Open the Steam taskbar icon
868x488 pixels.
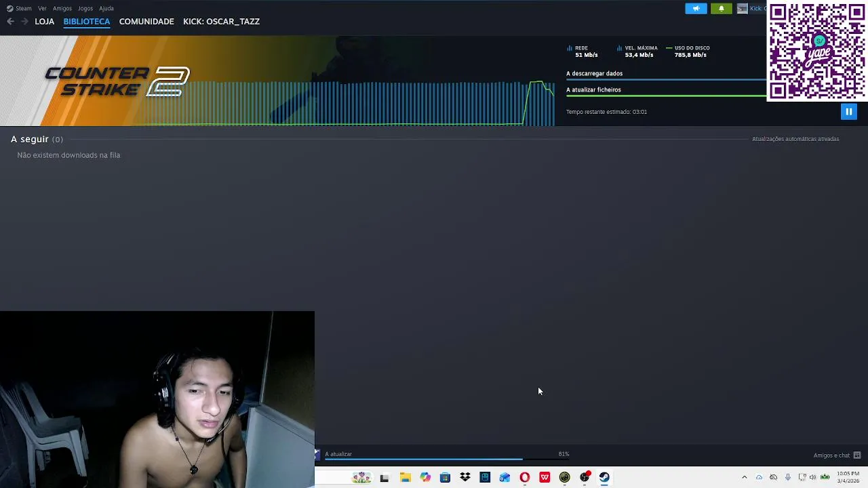point(604,477)
